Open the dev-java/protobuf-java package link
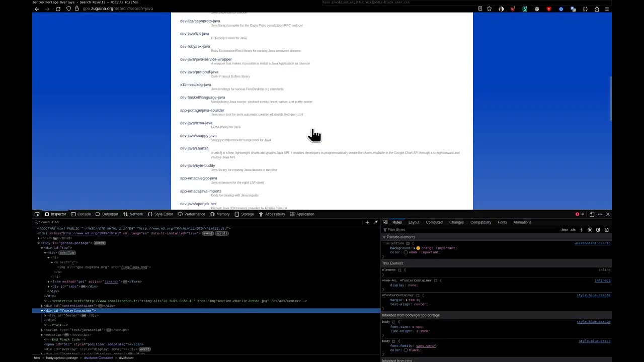 click(x=199, y=72)
